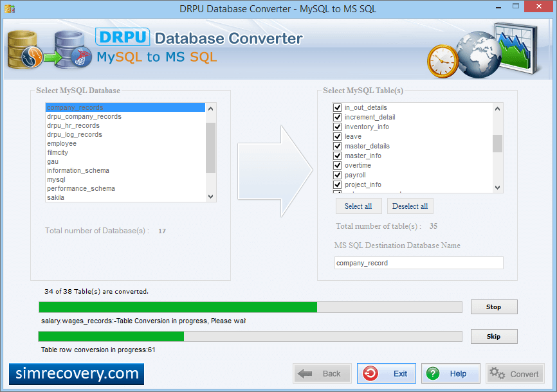The width and height of the screenshot is (557, 392).
Task: Click Select all button
Action: tap(358, 206)
